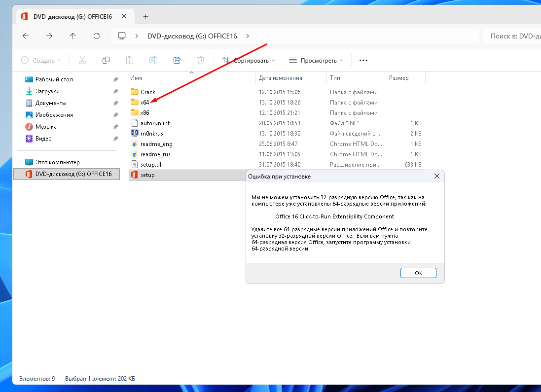
Task: Open the Просмотреть dropdown
Action: pyautogui.click(x=316, y=60)
